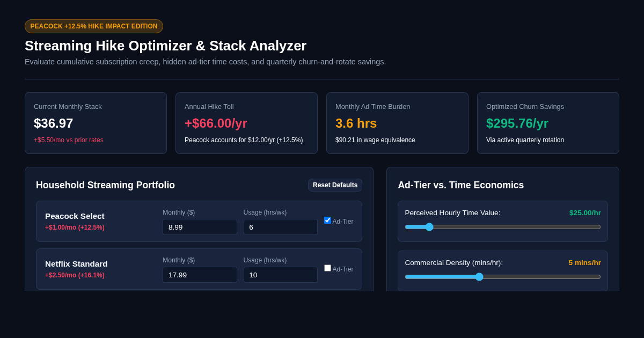Image resolution: width=644 pixels, height=338 pixels.
Task: Click the $90.21 in wage equivalence text
Action: coord(375,140)
